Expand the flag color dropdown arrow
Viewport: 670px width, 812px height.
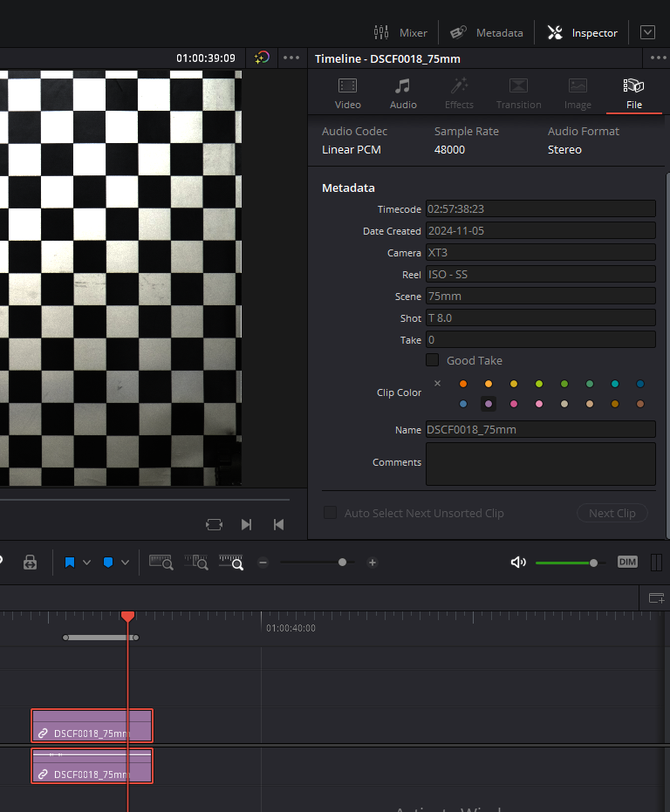(x=86, y=563)
